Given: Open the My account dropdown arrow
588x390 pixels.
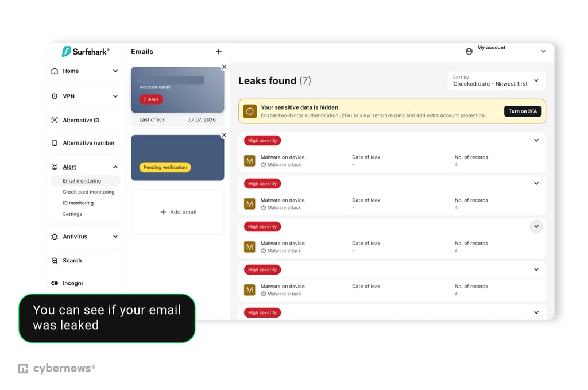Looking at the screenshot, I should click(x=543, y=51).
